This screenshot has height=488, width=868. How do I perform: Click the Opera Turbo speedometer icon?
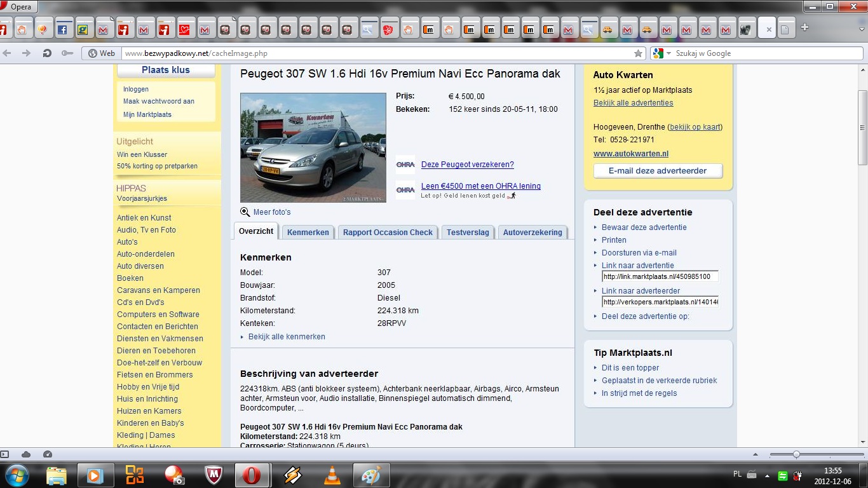(47, 454)
